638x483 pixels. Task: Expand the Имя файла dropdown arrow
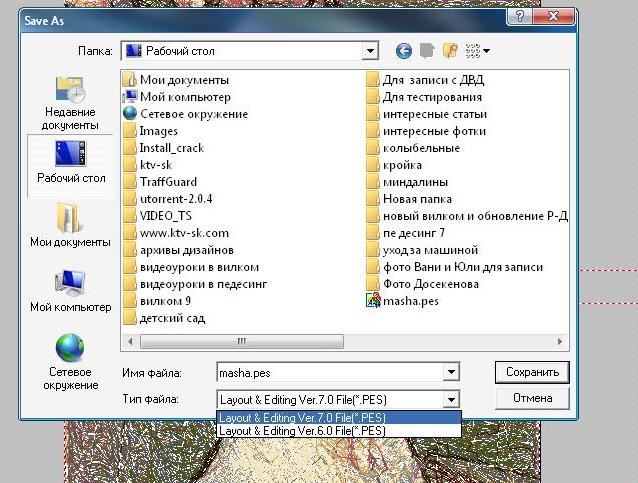click(452, 373)
